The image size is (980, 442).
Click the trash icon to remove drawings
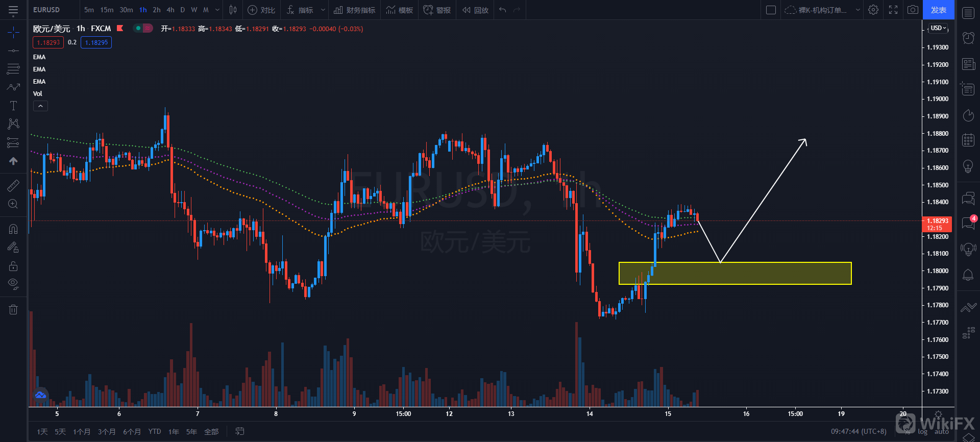[x=13, y=309]
